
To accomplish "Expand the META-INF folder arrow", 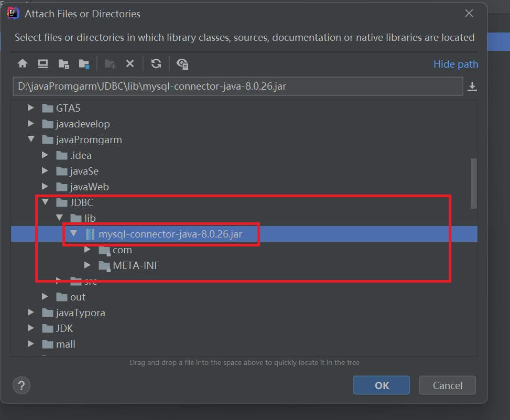I will coord(88,266).
